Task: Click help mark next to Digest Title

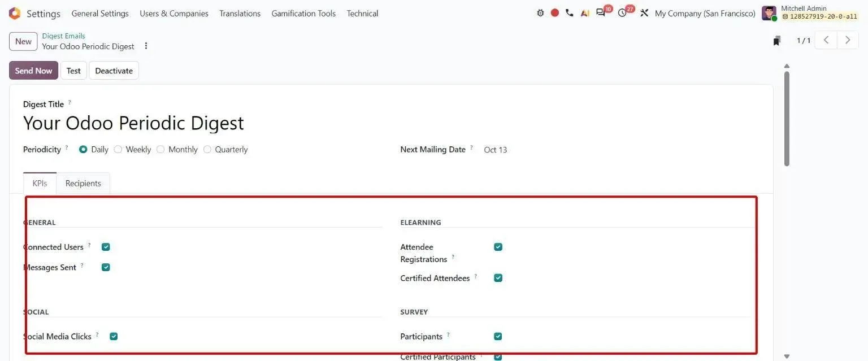Action: (x=70, y=102)
